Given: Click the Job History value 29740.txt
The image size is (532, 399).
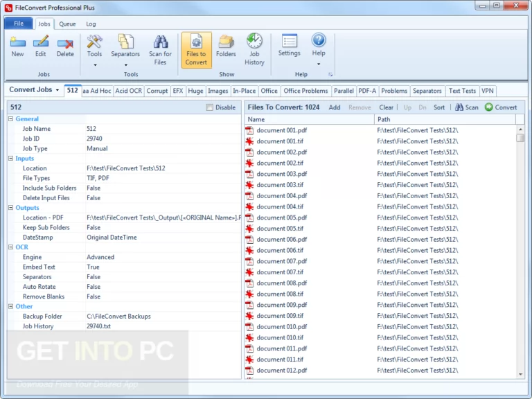Looking at the screenshot, I should pyautogui.click(x=99, y=326).
